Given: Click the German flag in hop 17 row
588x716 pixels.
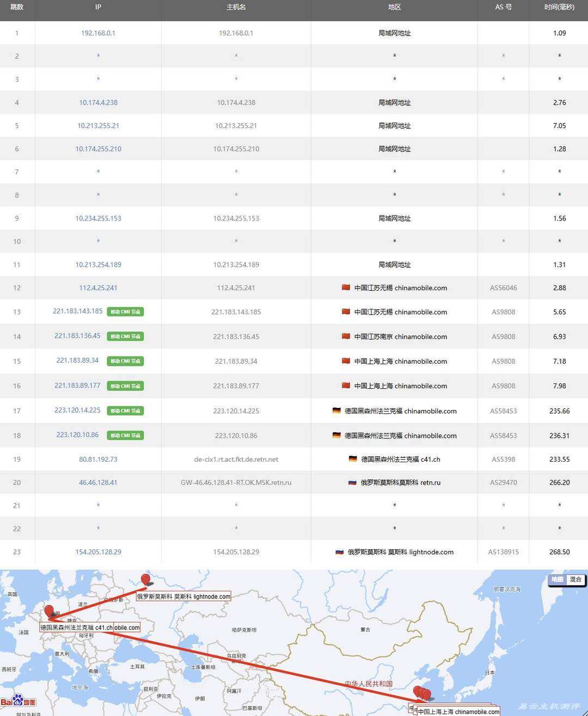Looking at the screenshot, I should pos(336,411).
